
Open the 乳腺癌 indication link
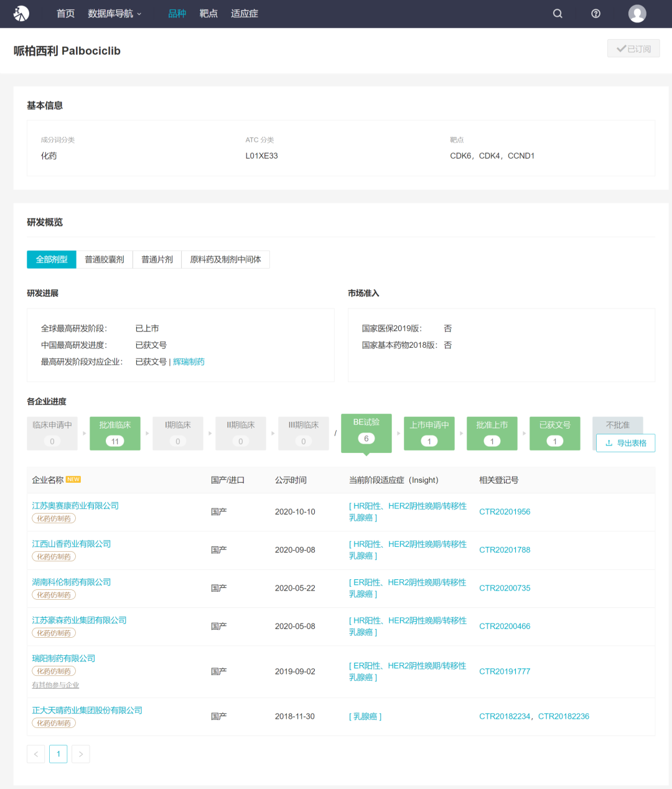pos(365,716)
